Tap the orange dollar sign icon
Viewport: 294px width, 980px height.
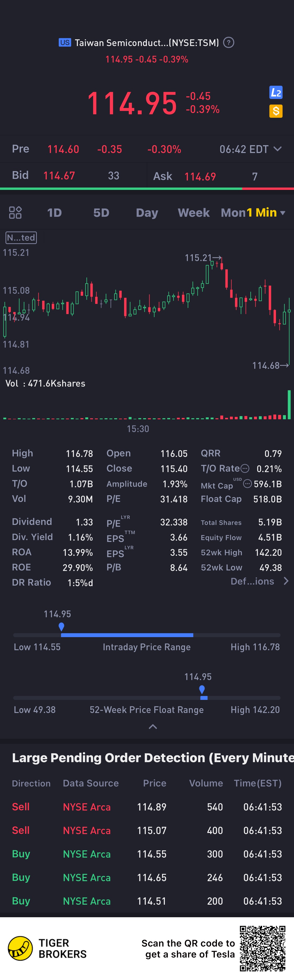coord(276,111)
